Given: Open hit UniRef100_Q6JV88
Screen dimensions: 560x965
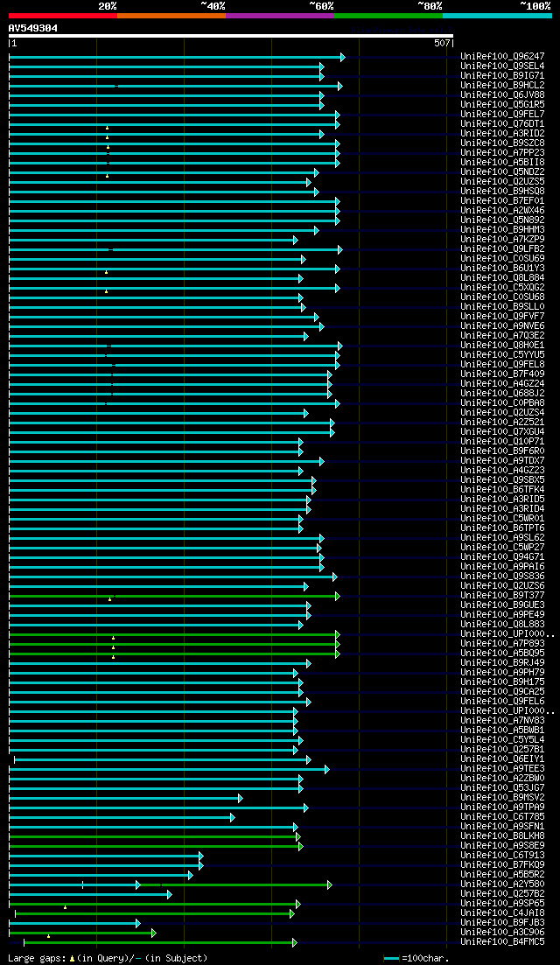Looking at the screenshot, I should click(502, 94).
